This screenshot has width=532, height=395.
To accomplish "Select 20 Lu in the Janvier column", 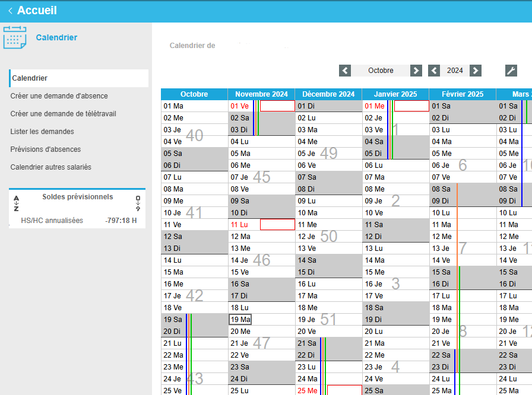I will pos(395,332).
